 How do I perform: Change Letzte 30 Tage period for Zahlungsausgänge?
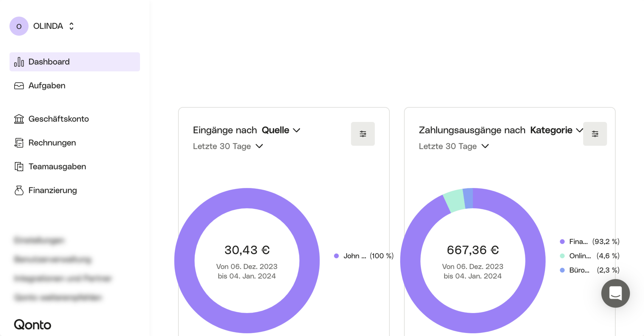(454, 146)
